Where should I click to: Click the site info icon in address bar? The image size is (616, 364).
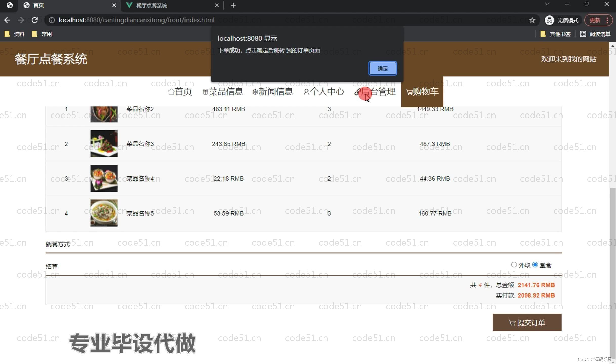tap(52, 20)
